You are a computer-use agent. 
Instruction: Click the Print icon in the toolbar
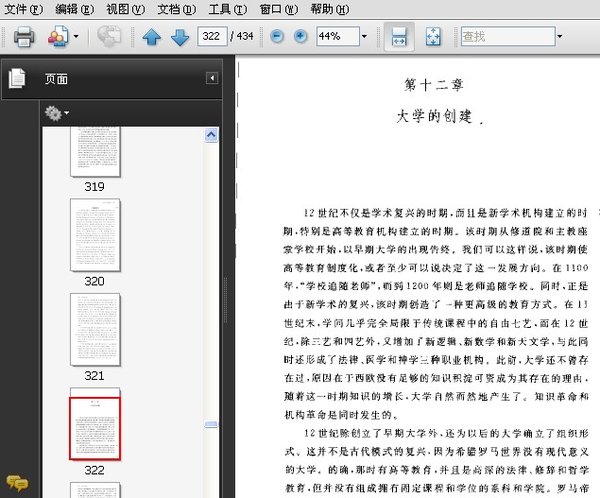coord(24,38)
